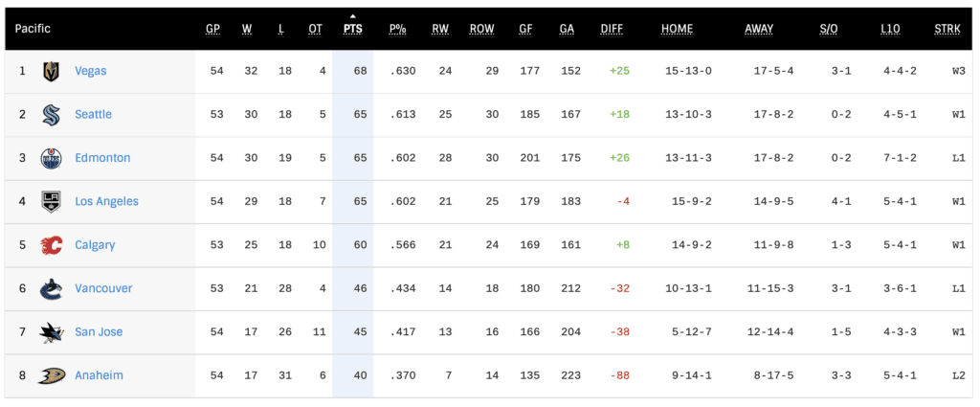Open the Anaheim team link
This screenshot has height=407, width=980.
pyautogui.click(x=99, y=375)
